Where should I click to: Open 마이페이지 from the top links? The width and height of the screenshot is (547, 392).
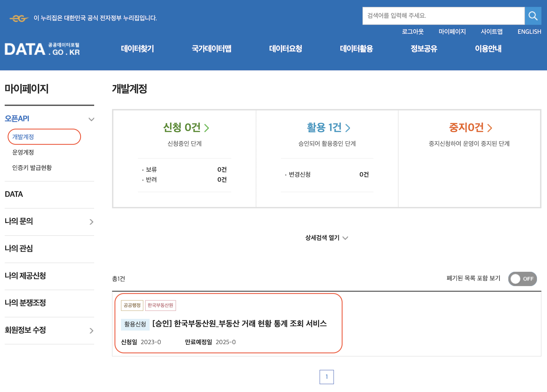[452, 32]
